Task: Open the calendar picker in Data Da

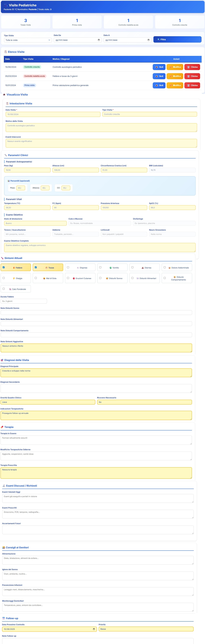Action: point(99,40)
